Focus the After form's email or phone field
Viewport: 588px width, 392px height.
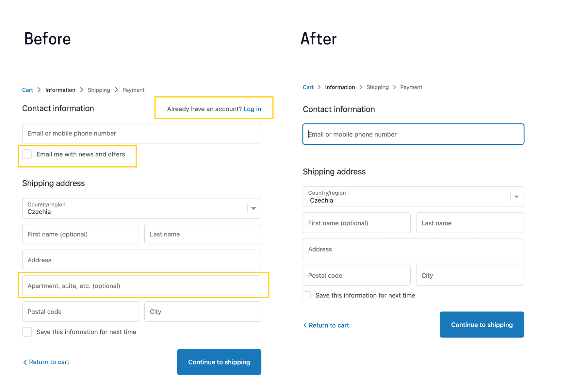click(413, 134)
